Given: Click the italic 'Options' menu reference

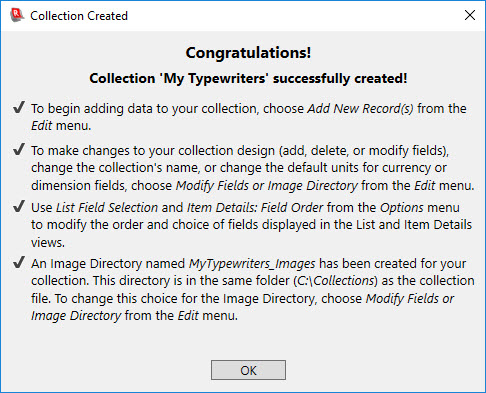Looking at the screenshot, I should point(402,208).
